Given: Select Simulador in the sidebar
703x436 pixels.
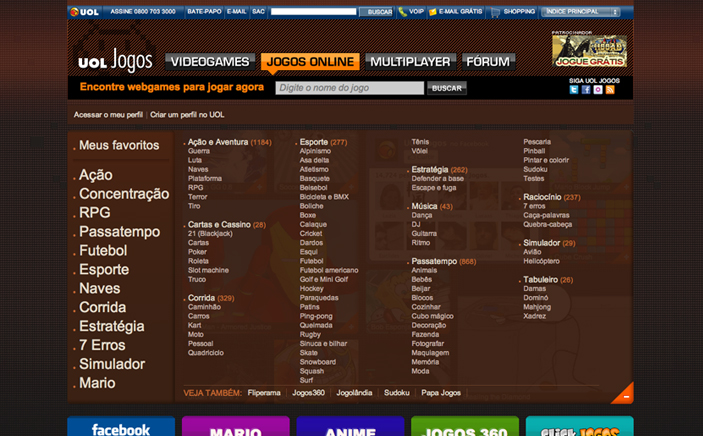Looking at the screenshot, I should tap(112, 364).
